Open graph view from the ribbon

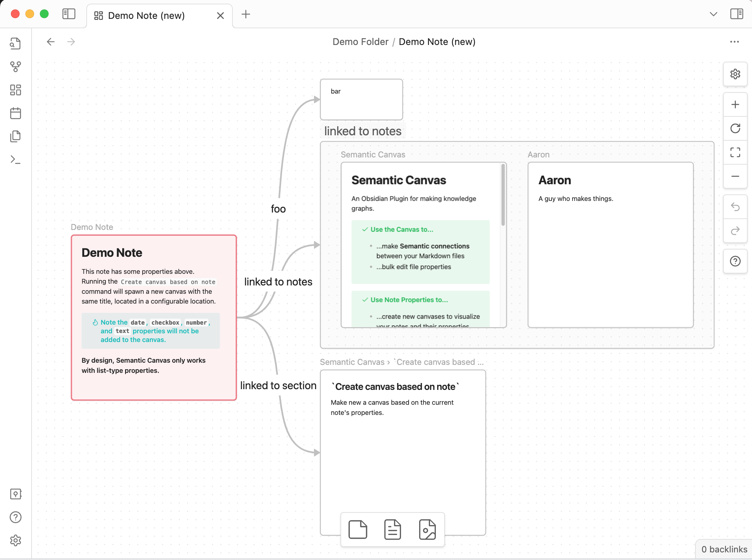pos(15,67)
